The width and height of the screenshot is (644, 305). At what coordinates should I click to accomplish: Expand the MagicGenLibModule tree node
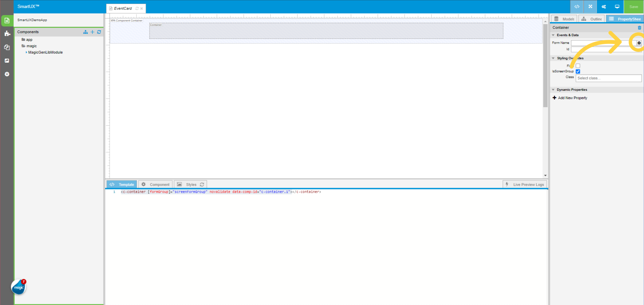coord(26,52)
